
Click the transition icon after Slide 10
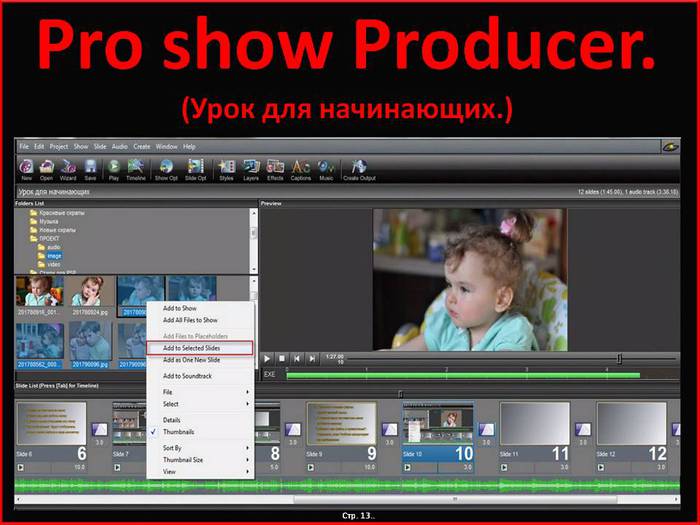[486, 429]
